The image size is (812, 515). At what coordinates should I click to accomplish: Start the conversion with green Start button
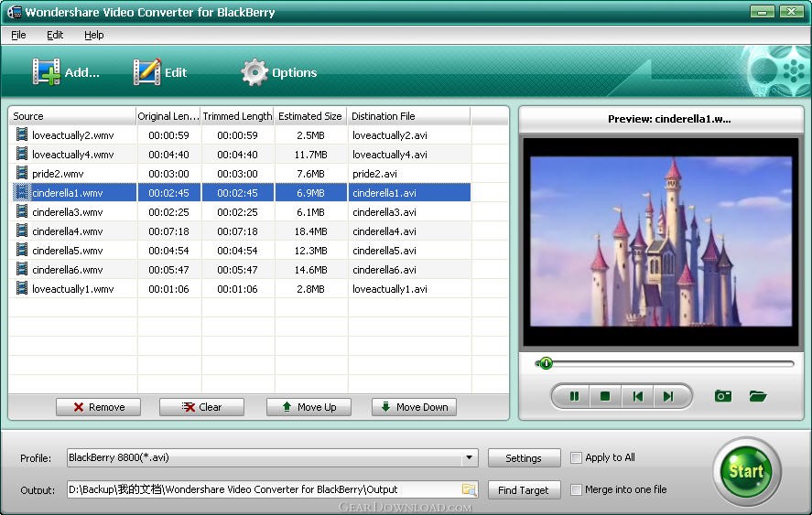click(746, 471)
